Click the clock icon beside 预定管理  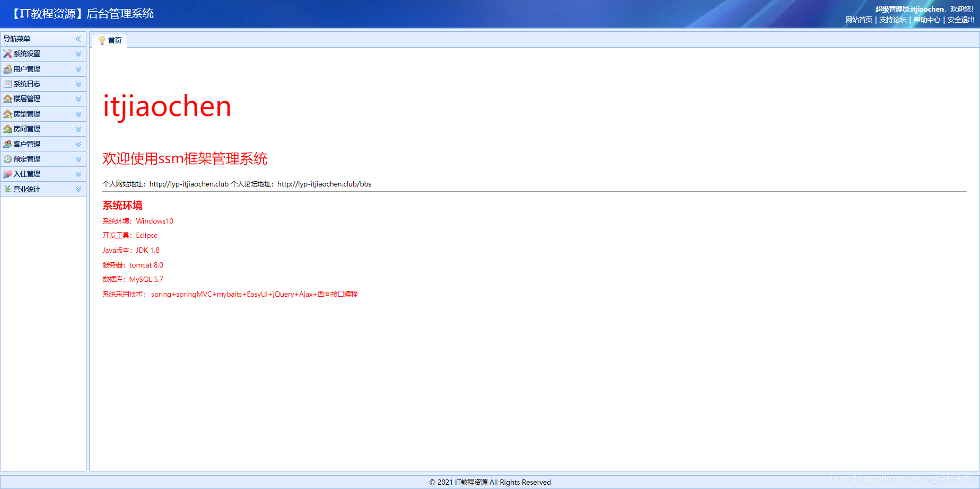(7, 159)
